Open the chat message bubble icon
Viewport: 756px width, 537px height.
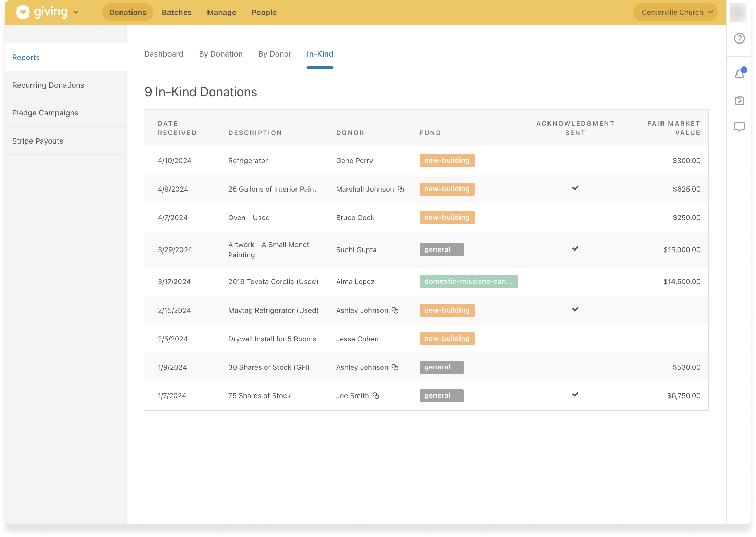tap(739, 127)
